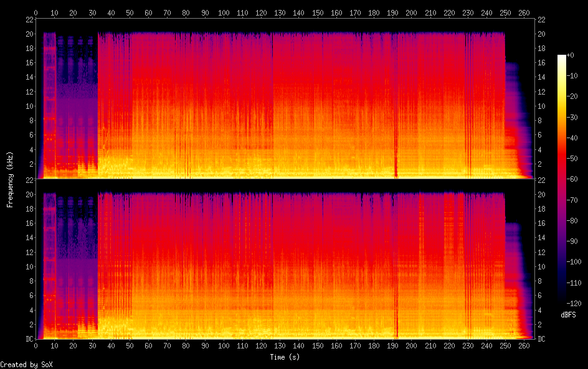Click '190' on the bottom time axis
Screen dimensions: 588x369
(x=392, y=346)
